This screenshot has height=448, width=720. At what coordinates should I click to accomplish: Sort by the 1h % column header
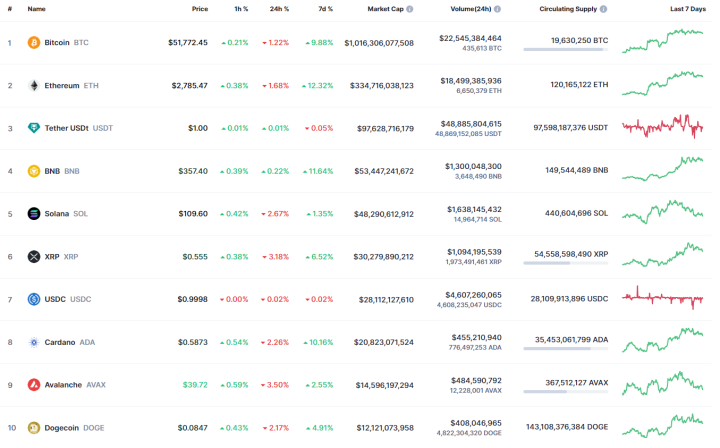[x=241, y=9]
